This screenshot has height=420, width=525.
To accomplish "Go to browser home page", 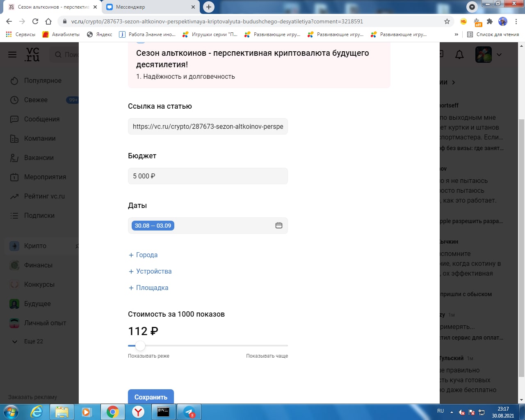I will point(48,21).
